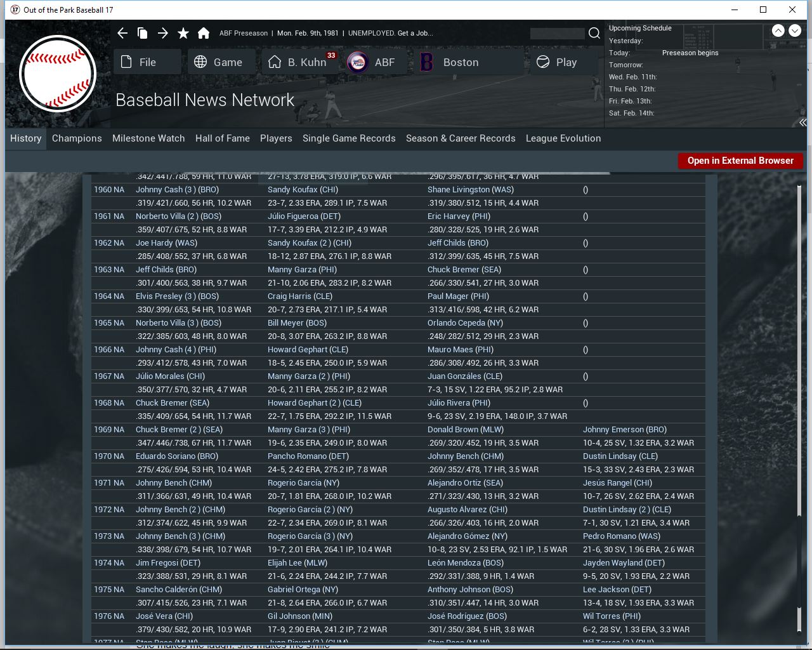This screenshot has width=812, height=650.
Task: Click the back navigation arrow
Action: click(123, 33)
